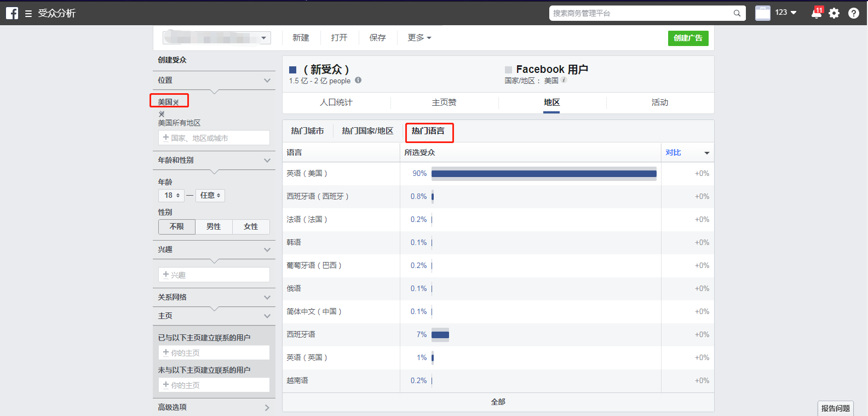868x416 pixels.
Task: Select the 女性 gender option
Action: click(x=251, y=226)
